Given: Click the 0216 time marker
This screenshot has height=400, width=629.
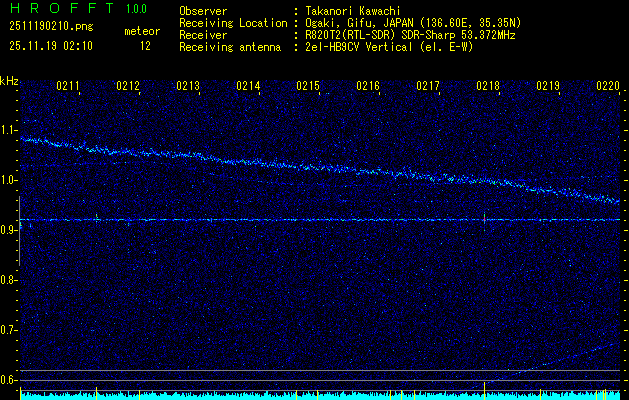Looking at the screenshot, I should click(x=368, y=87).
